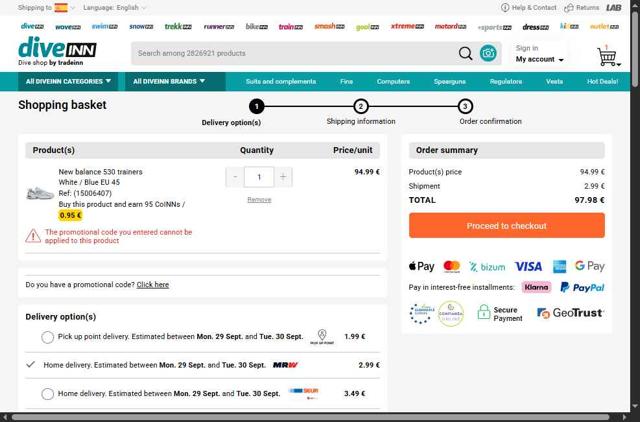
Task: Select the SEUR home delivery option 3.49 €
Action: 47,394
